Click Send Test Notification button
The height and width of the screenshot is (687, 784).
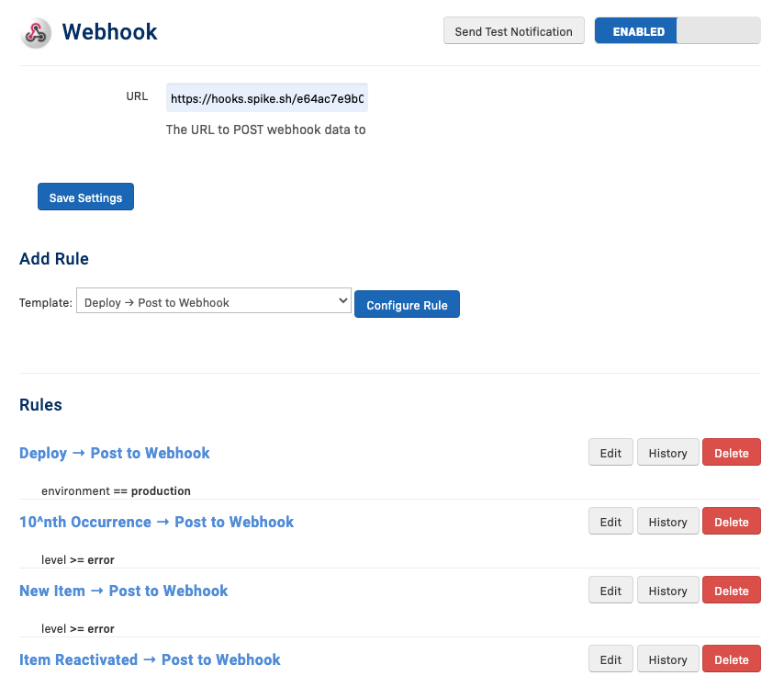pyautogui.click(x=513, y=31)
